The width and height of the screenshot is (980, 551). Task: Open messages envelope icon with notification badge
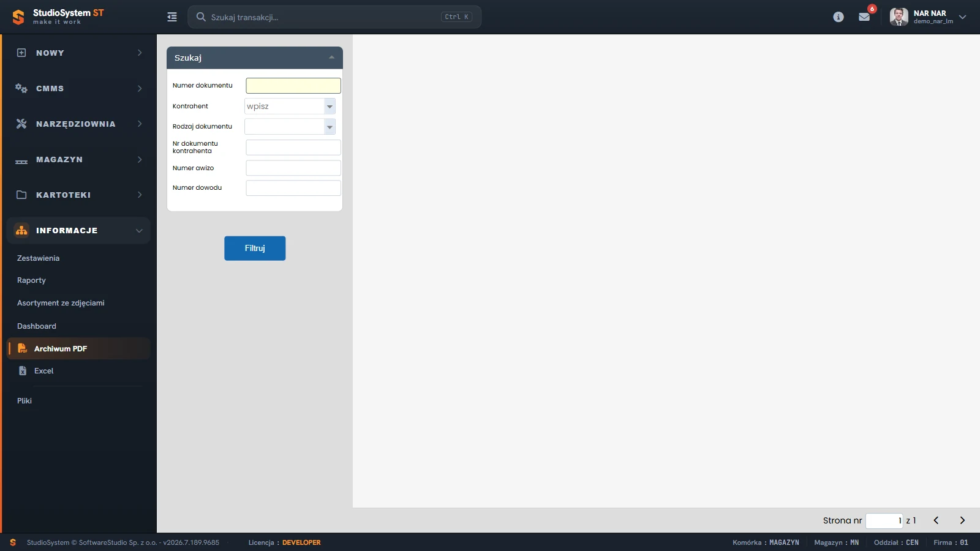click(864, 17)
